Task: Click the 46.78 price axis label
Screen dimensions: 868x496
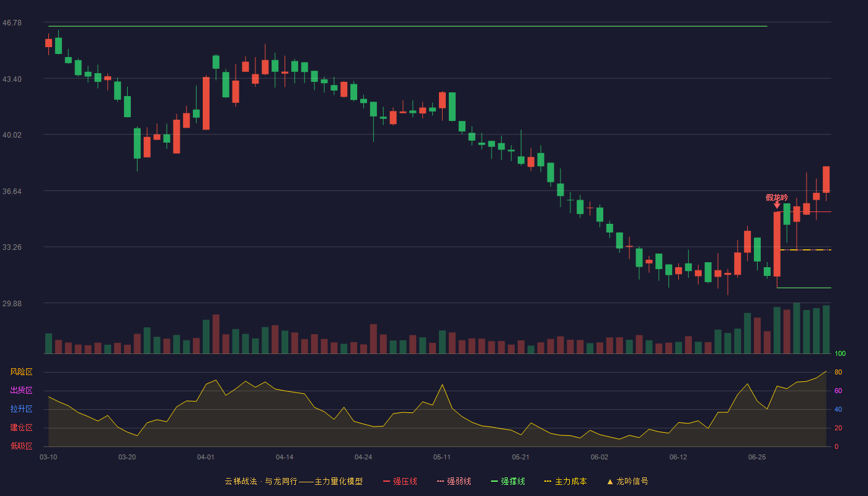Action: pyautogui.click(x=12, y=23)
